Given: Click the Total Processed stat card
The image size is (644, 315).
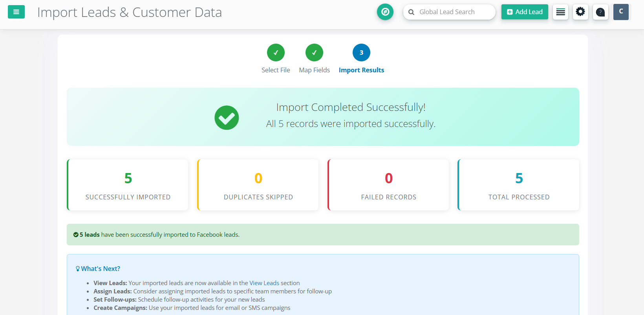Looking at the screenshot, I should pos(519,185).
